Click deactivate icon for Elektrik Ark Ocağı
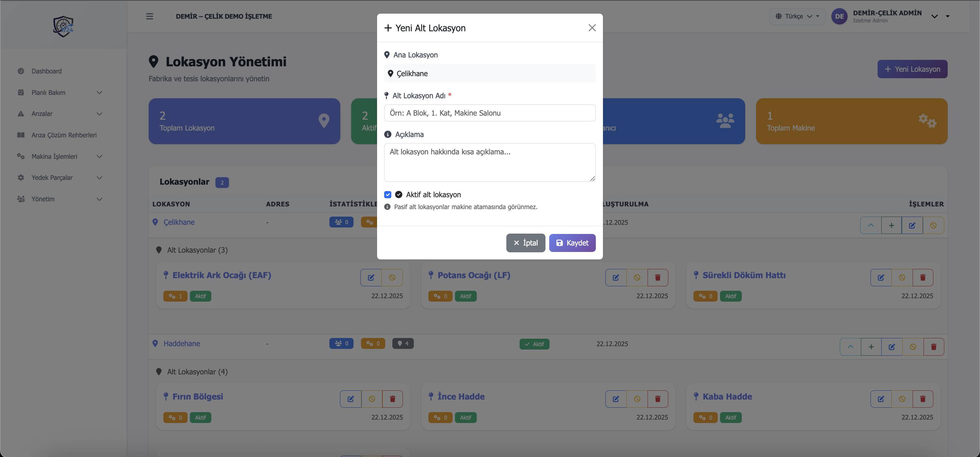 (392, 277)
